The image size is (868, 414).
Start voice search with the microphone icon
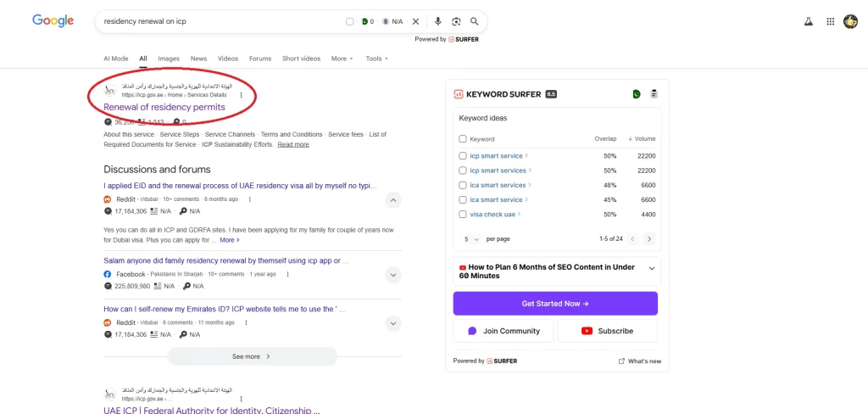(x=438, y=21)
